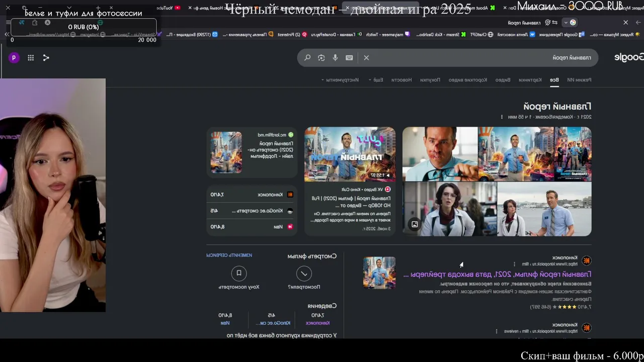This screenshot has height=362, width=644.
Task: Click the ИЗМЕНИТЬ СЕРВИСЫ link
Action: pyautogui.click(x=229, y=255)
